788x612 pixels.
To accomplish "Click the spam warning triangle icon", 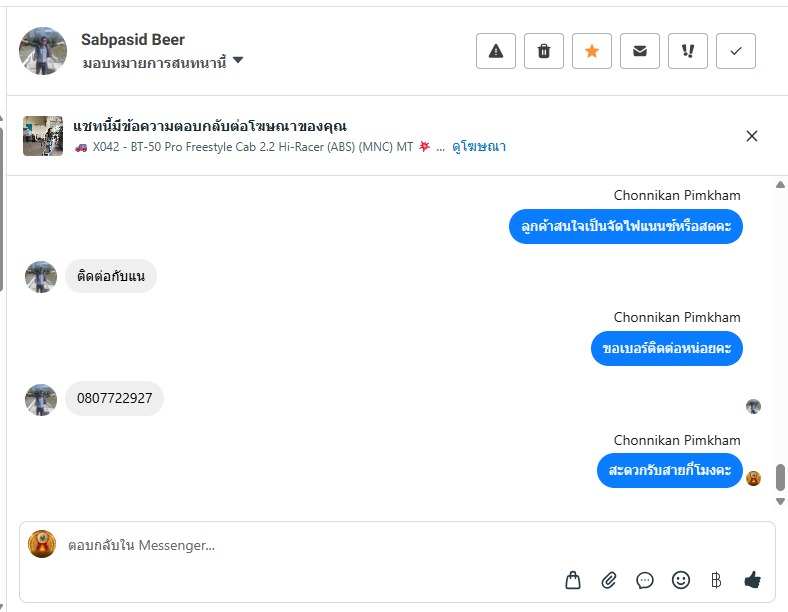I will coord(496,51).
